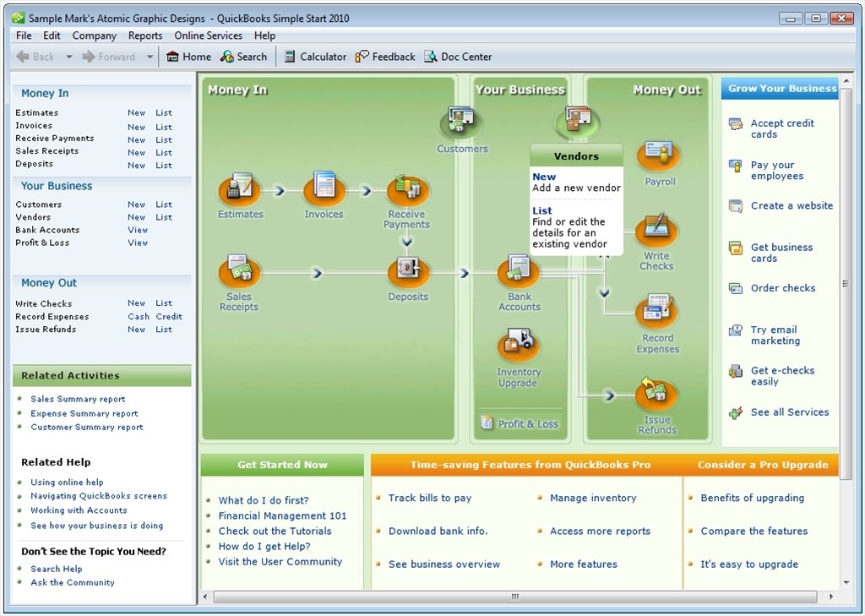
Task: Open the Company menu
Action: 95,35
